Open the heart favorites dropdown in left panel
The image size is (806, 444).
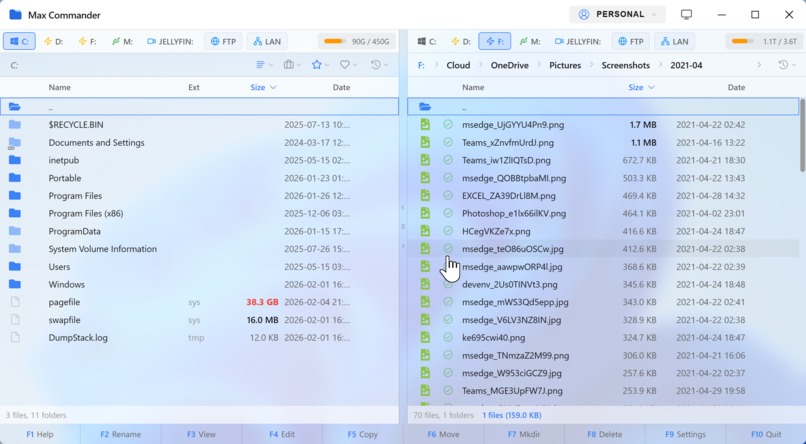[x=349, y=65]
